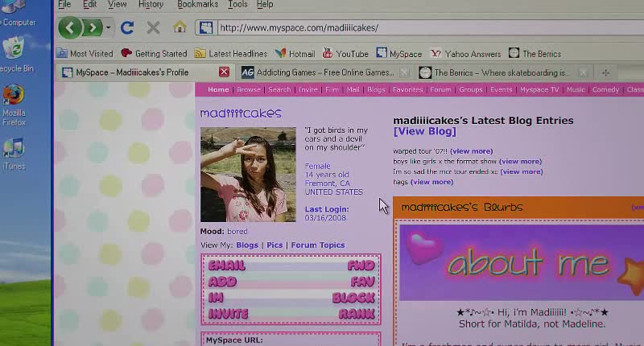Click Comedy in MySpace navigation bar

(605, 89)
